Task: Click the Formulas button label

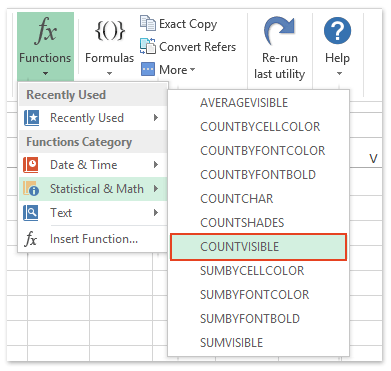Action: pos(109,58)
